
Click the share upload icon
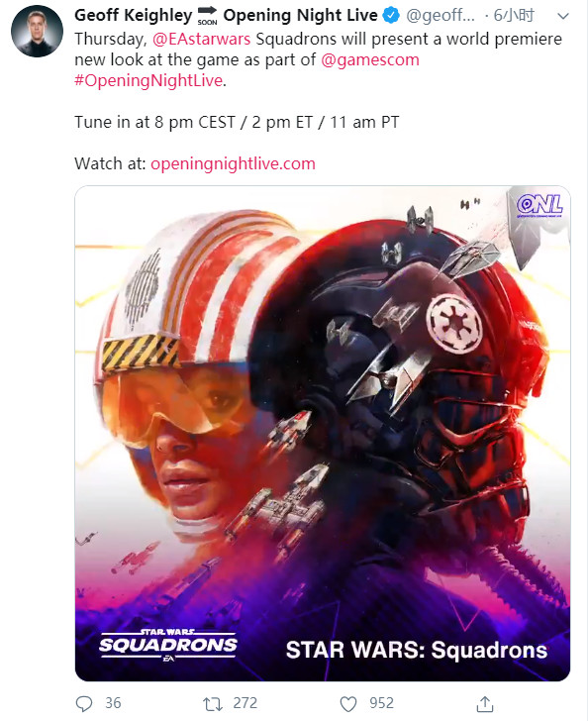[x=485, y=703]
